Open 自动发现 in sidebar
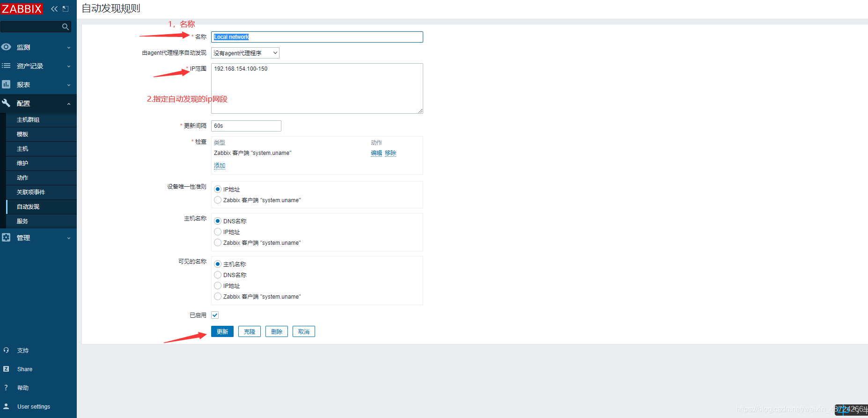868x418 pixels. tap(42, 207)
